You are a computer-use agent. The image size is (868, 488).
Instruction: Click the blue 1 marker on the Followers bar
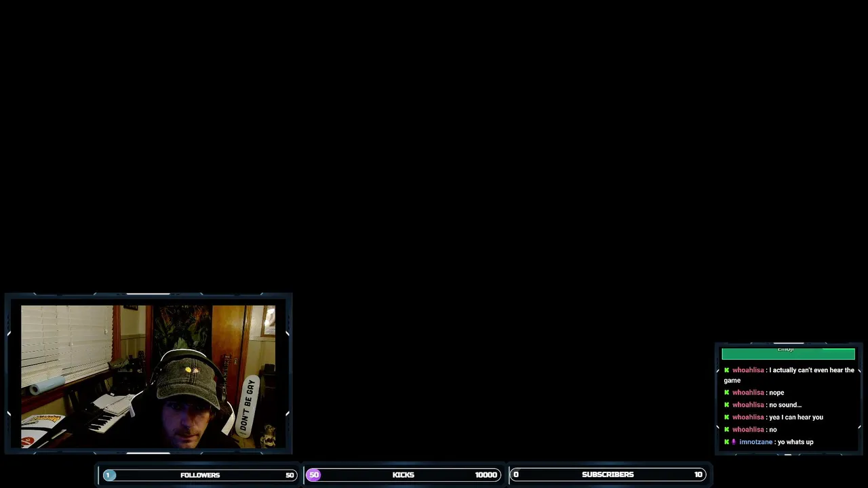(108, 475)
